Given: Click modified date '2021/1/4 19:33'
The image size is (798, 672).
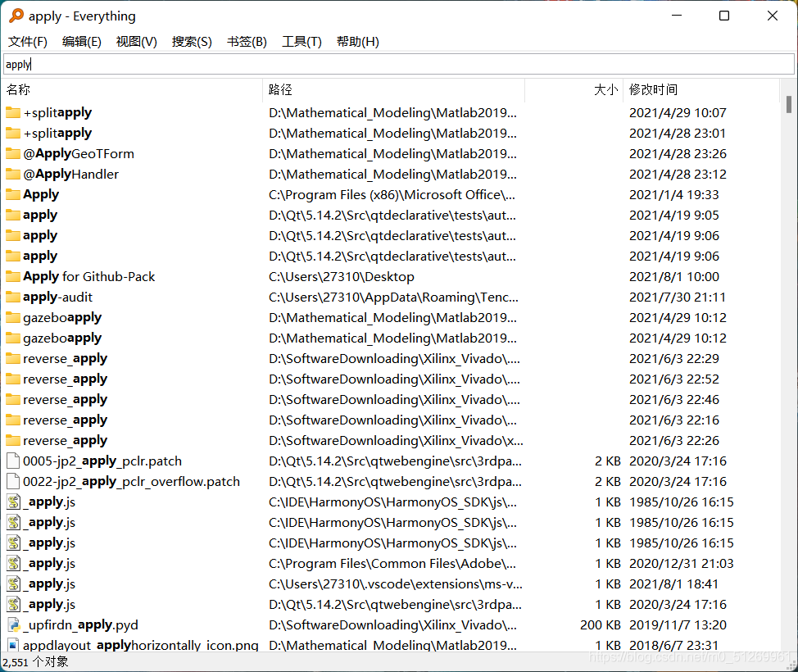Looking at the screenshot, I should (x=673, y=194).
